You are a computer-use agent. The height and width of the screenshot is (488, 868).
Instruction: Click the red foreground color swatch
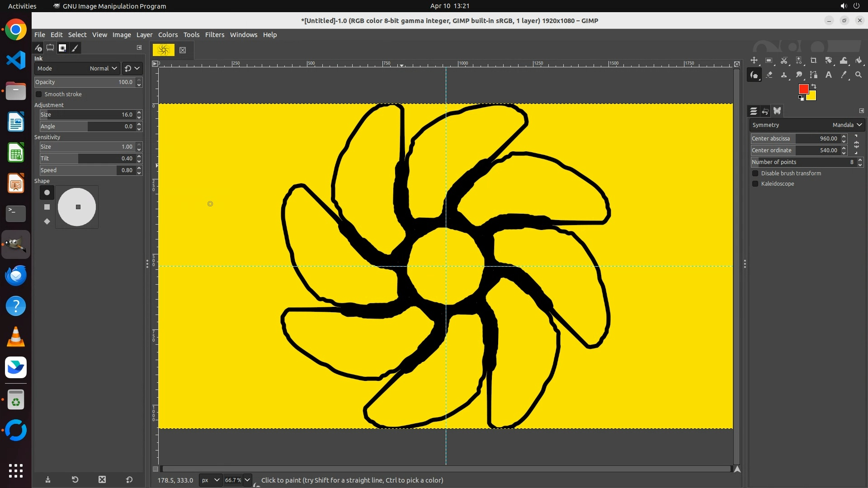point(803,89)
